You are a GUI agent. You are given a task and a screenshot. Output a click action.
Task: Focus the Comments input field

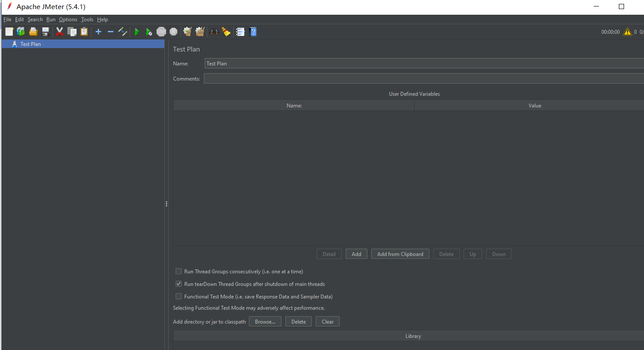coord(424,78)
